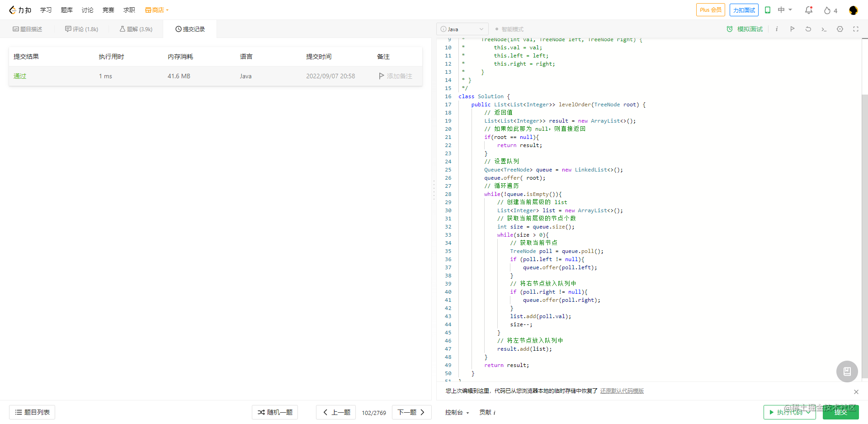Go to the next problem
This screenshot has height=424, width=868.
pos(412,412)
